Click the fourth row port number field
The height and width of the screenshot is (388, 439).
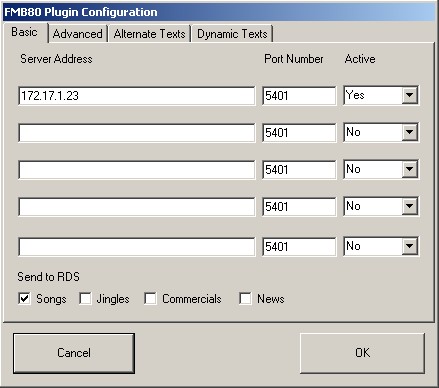click(299, 207)
